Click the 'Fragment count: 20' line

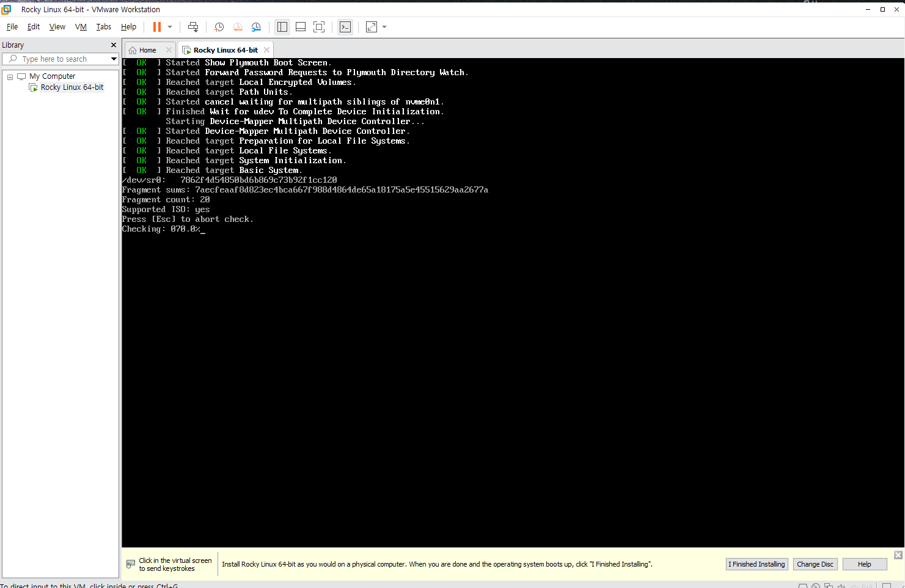click(x=166, y=200)
